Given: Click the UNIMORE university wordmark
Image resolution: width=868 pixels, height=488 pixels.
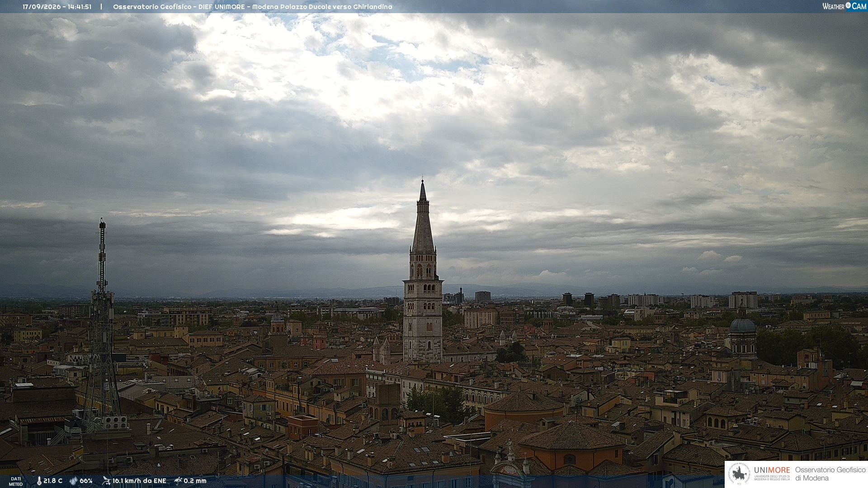Looking at the screenshot, I should (x=772, y=470).
